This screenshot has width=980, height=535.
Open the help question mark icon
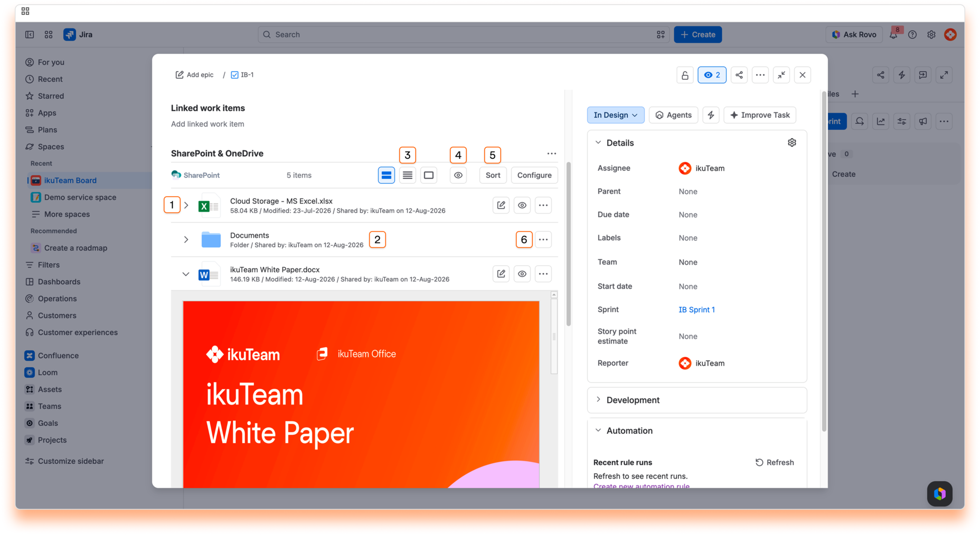pos(912,34)
